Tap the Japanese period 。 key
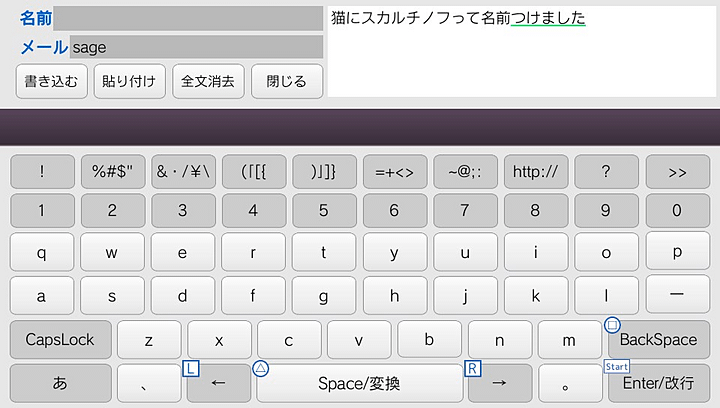The width and height of the screenshot is (720, 408). tap(568, 383)
